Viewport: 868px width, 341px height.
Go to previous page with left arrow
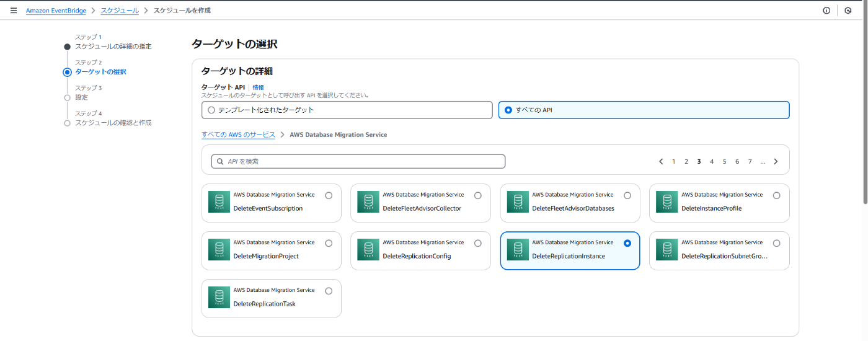[x=661, y=161]
